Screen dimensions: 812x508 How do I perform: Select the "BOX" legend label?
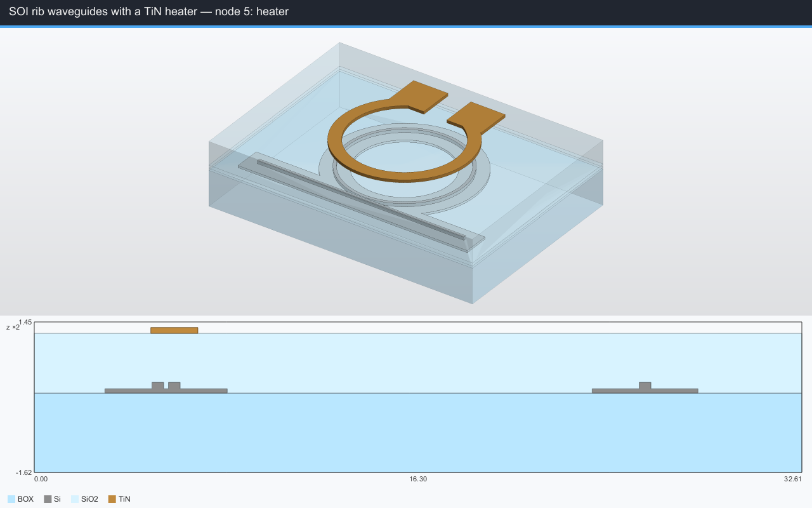point(26,499)
